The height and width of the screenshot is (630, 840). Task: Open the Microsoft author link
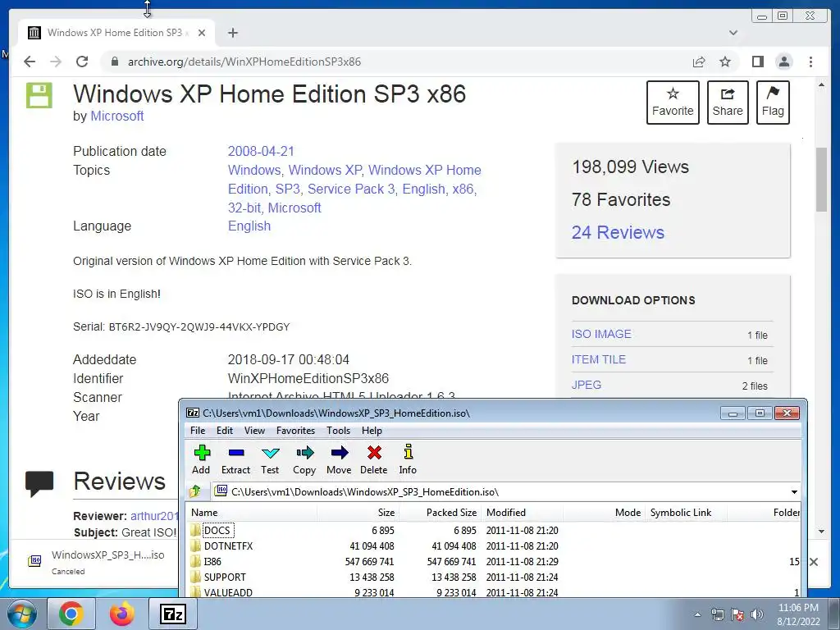(116, 116)
